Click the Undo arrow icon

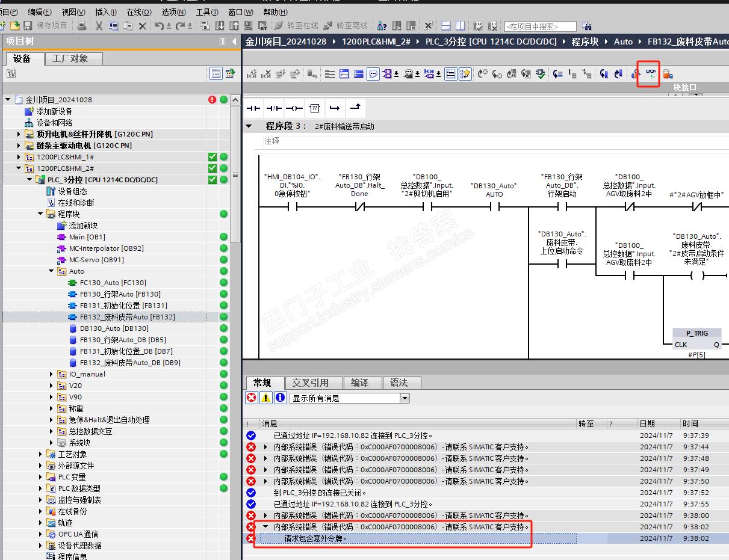tap(159, 26)
